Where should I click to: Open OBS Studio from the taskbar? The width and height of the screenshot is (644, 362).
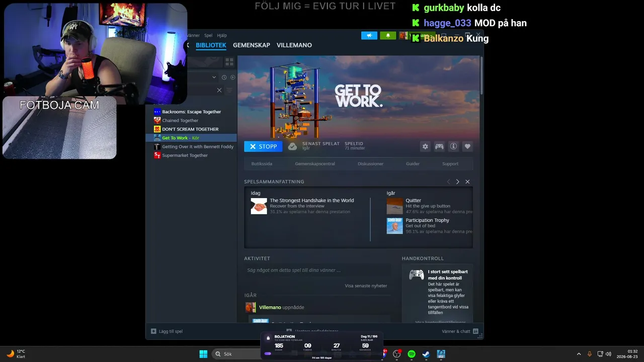[x=397, y=354]
